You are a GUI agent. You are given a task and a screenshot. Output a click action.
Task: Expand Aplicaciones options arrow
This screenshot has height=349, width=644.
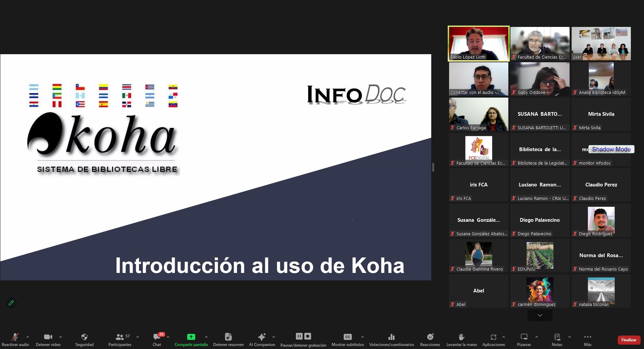(x=504, y=337)
